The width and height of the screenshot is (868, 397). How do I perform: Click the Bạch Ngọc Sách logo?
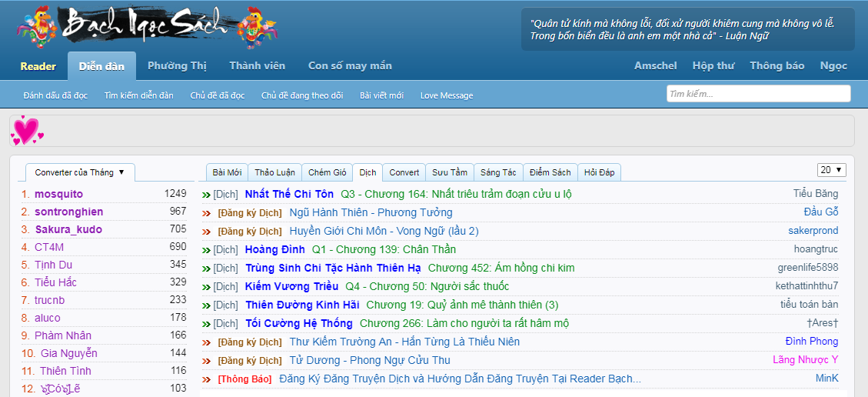(146, 27)
